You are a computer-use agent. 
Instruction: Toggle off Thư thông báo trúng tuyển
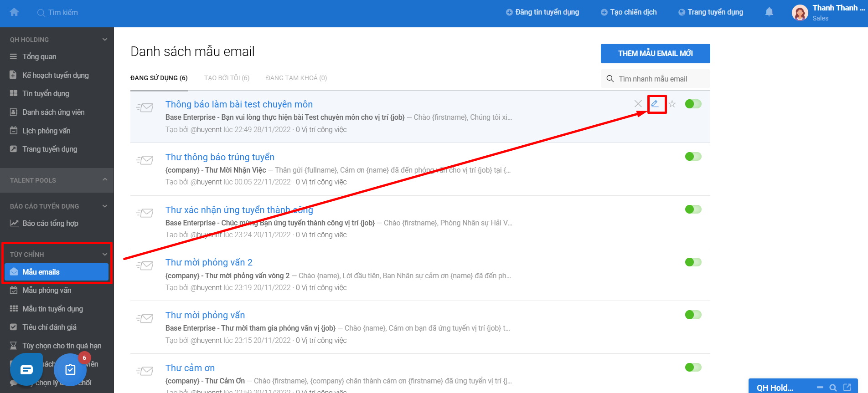(693, 157)
